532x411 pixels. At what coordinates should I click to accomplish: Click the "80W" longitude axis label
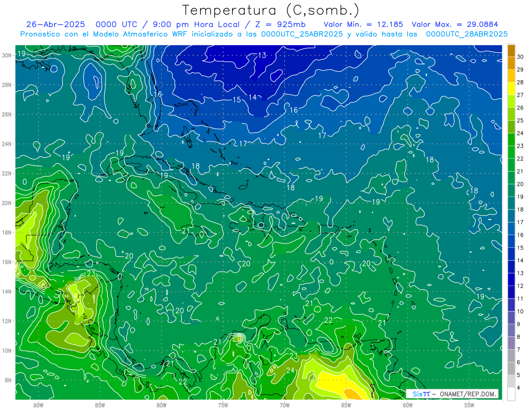pos(161,405)
